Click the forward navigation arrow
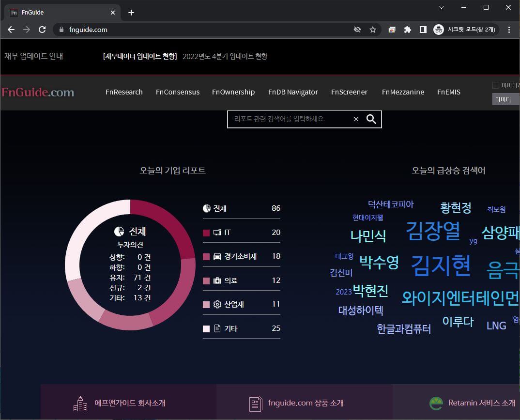Image resolution: width=520 pixels, height=420 pixels. [27, 30]
